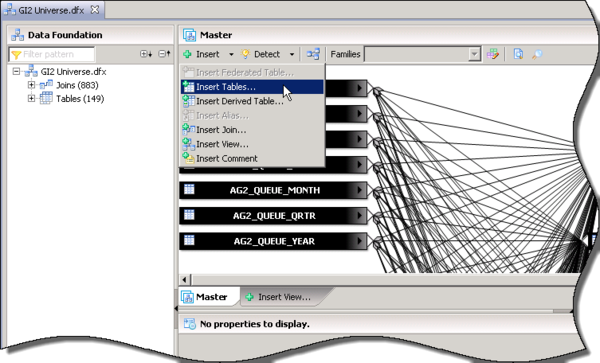Viewport: 600px width, 363px height.
Task: Open the Detect dropdown arrow
Action: click(292, 54)
